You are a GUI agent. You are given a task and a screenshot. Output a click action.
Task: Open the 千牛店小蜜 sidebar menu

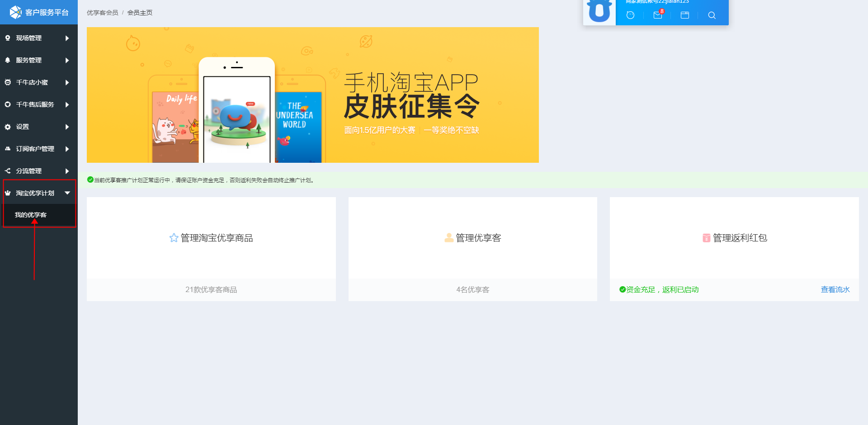click(x=32, y=82)
